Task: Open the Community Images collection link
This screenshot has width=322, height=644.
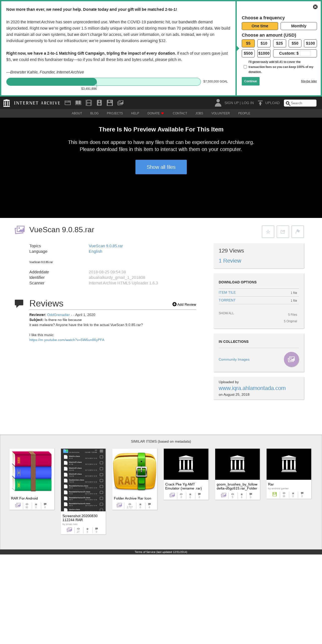Action: pos(234,360)
